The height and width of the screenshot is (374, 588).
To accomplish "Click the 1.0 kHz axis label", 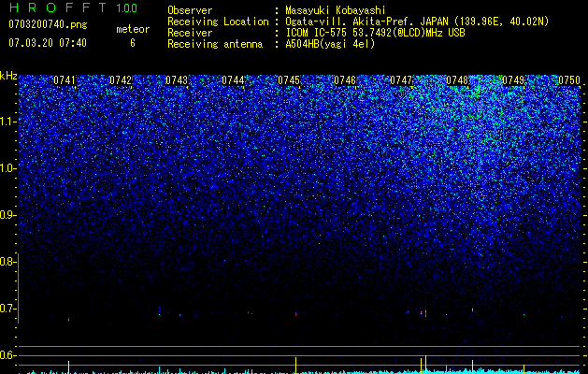I will click(x=7, y=168).
